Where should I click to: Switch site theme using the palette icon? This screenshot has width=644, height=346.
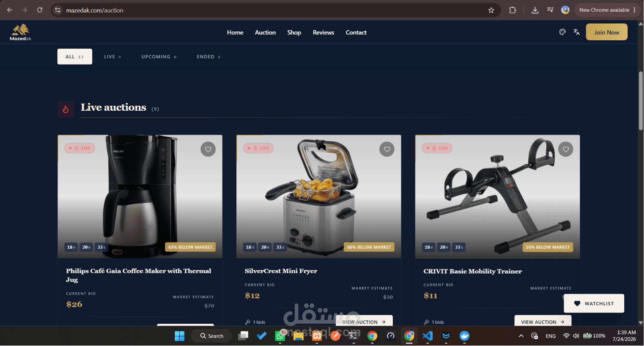[562, 32]
